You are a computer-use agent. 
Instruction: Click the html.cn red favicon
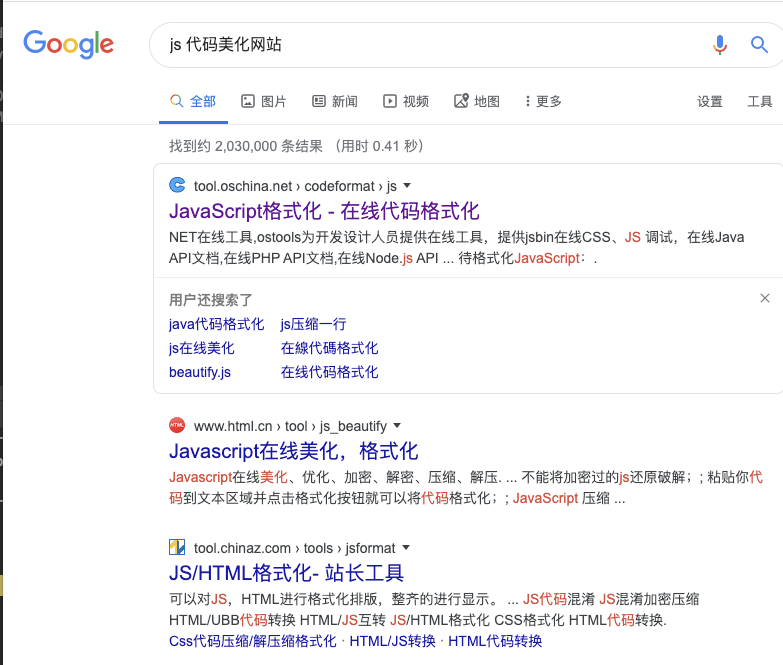tap(177, 425)
